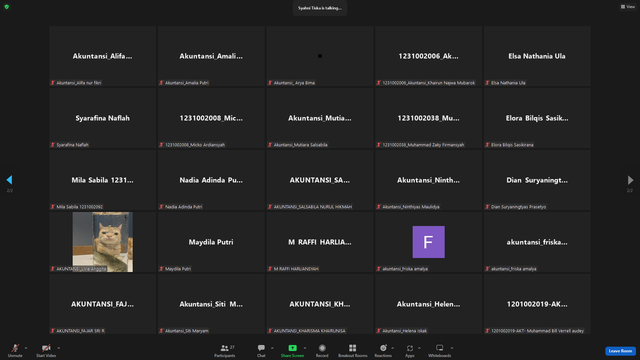Click muted mic icon on Akuntansi_Siti Maryam tile
This screenshot has height=360, width=640.
[161, 331]
